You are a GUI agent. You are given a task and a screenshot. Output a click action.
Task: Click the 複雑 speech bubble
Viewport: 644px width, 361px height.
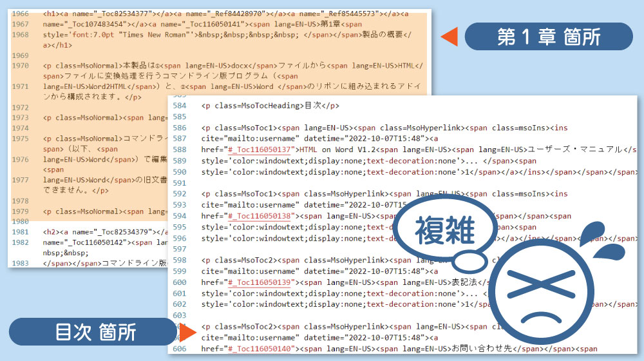click(x=445, y=230)
